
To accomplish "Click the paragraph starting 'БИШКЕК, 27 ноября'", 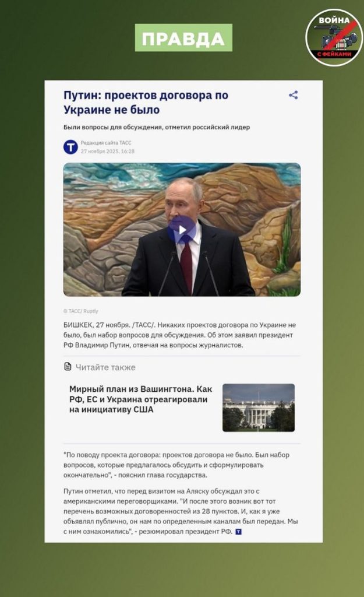I will 180,335.
